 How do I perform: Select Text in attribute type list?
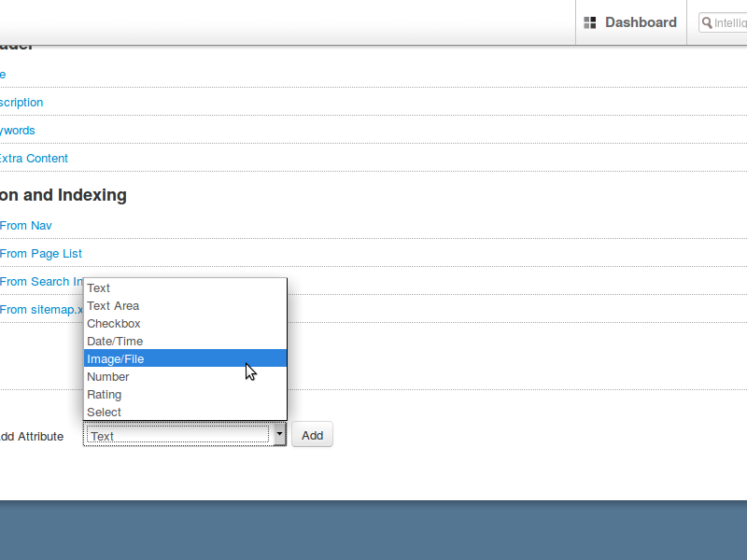pos(185,288)
